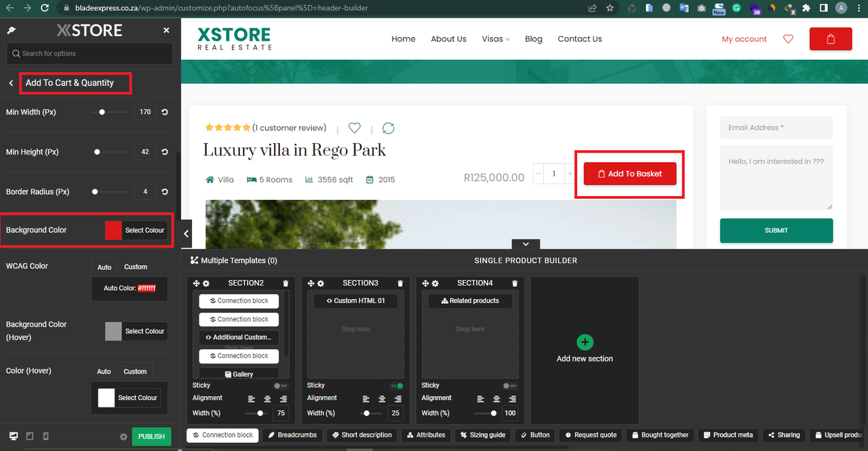Set Color (Hover) to Auto

(x=104, y=372)
